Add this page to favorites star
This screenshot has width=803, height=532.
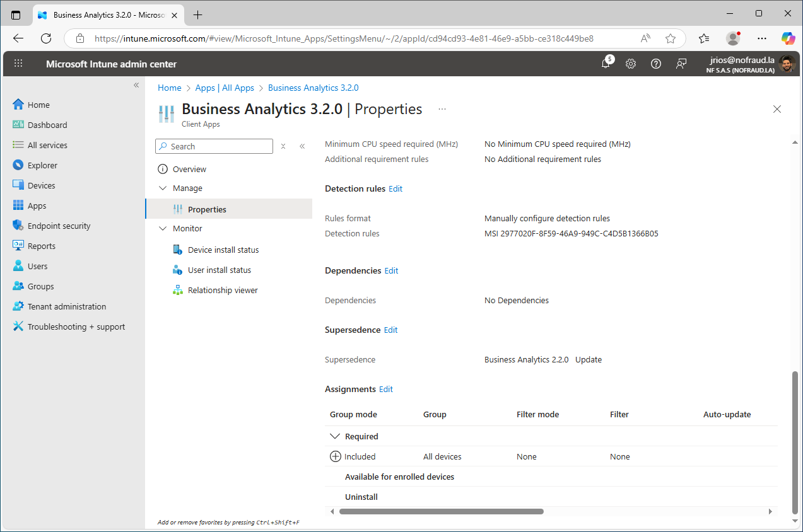tap(671, 38)
